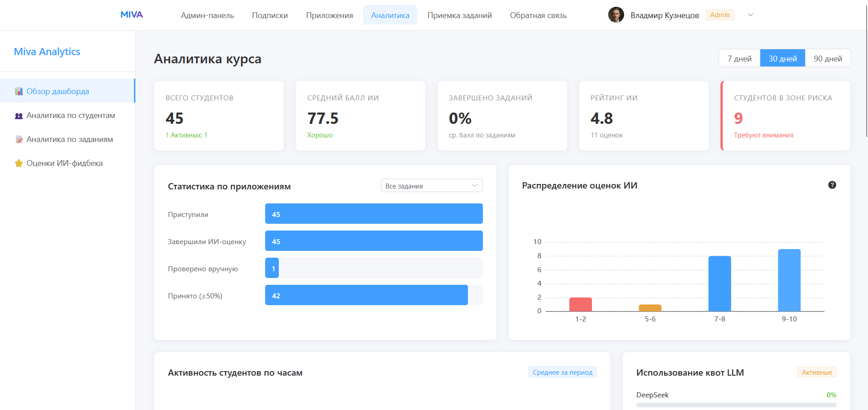Click the DeepSeek quota label

pyautogui.click(x=652, y=395)
